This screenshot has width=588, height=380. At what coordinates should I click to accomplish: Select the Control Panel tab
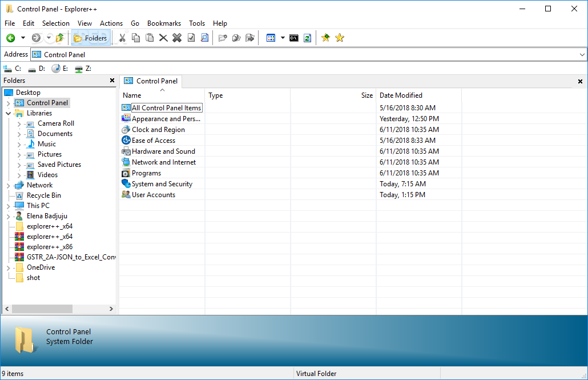pos(151,81)
